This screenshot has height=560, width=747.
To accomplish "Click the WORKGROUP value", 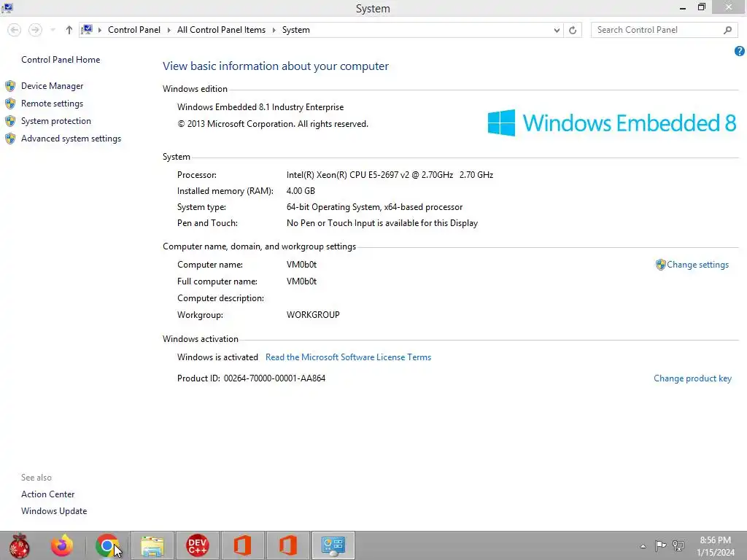I will point(313,315).
